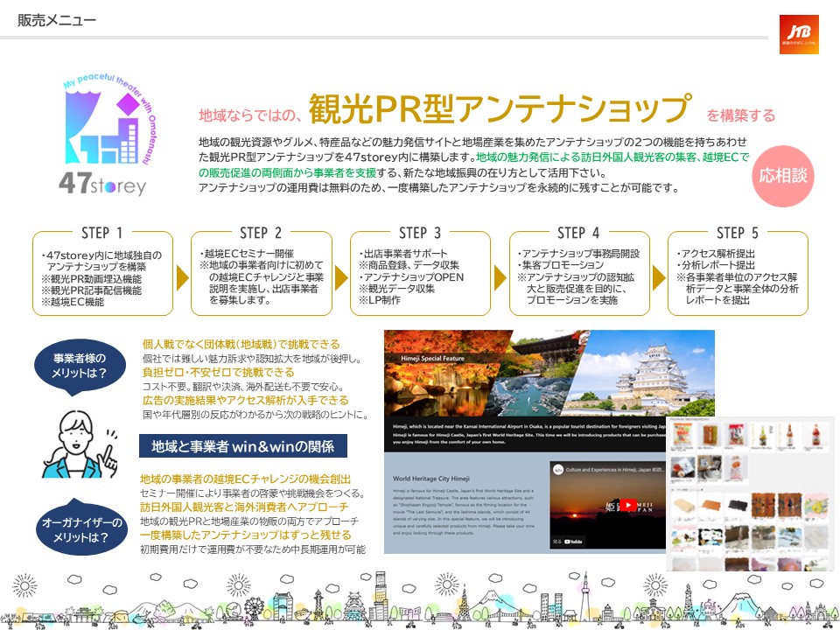Click the pink 応相談 circle badge
The width and height of the screenshot is (840, 630).
(x=783, y=176)
